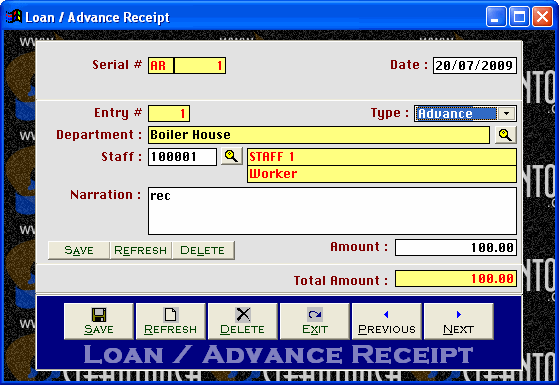Click the Total Amount field
The image size is (559, 385).
click(x=456, y=278)
